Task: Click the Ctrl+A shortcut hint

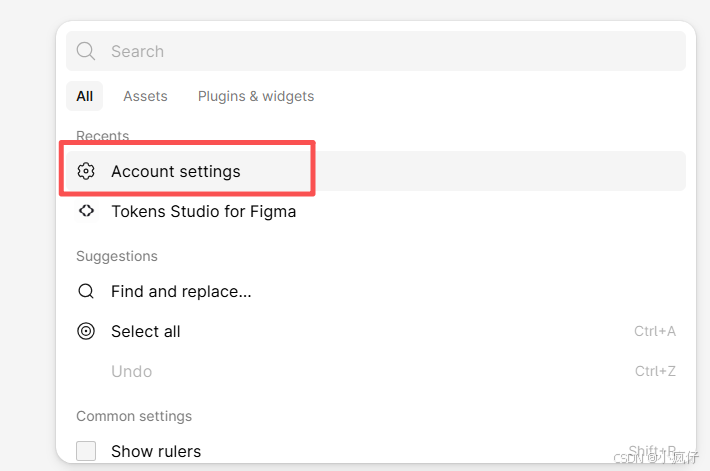Action: point(655,331)
